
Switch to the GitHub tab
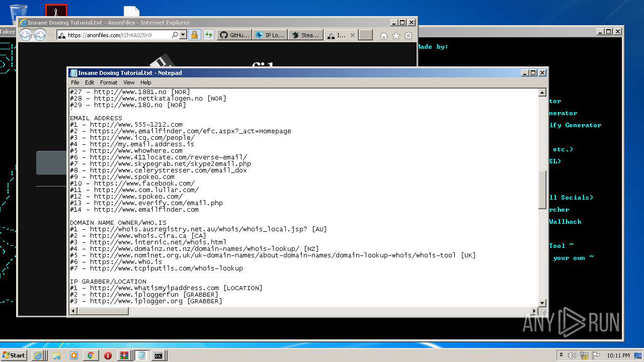pos(234,35)
